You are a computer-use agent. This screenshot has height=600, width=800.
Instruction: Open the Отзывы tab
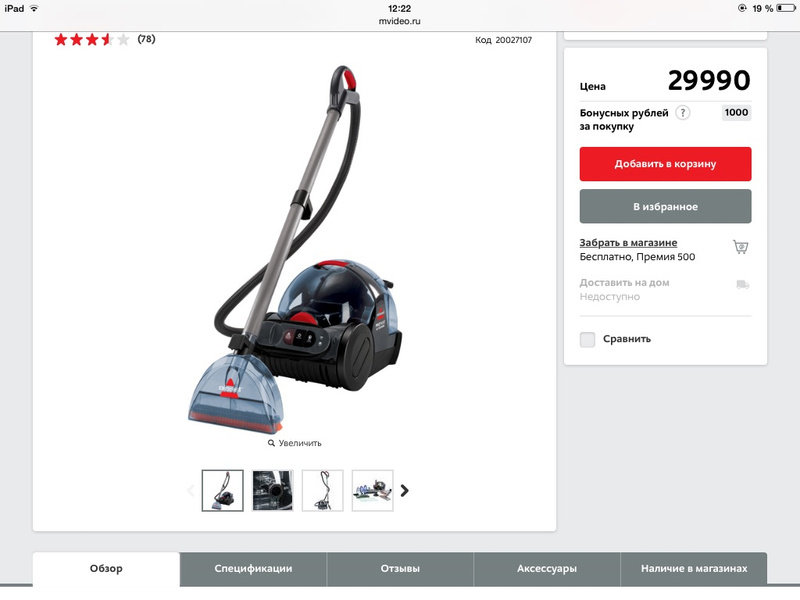coord(400,569)
